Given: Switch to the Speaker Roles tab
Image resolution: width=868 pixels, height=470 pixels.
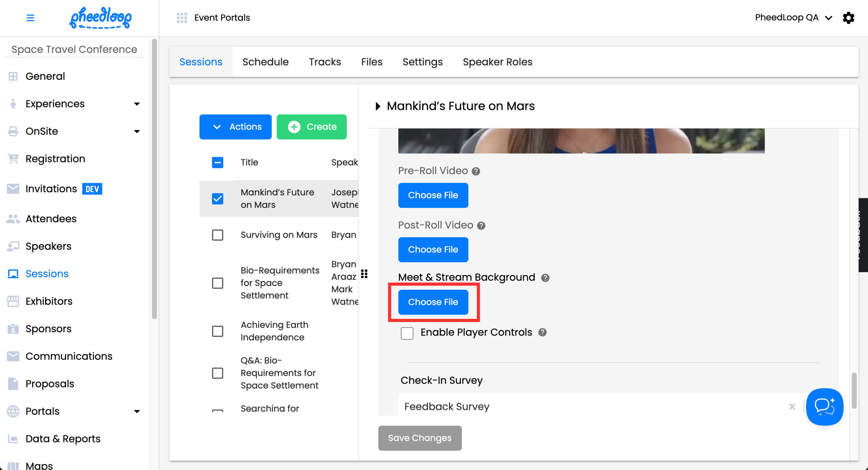Looking at the screenshot, I should [497, 62].
